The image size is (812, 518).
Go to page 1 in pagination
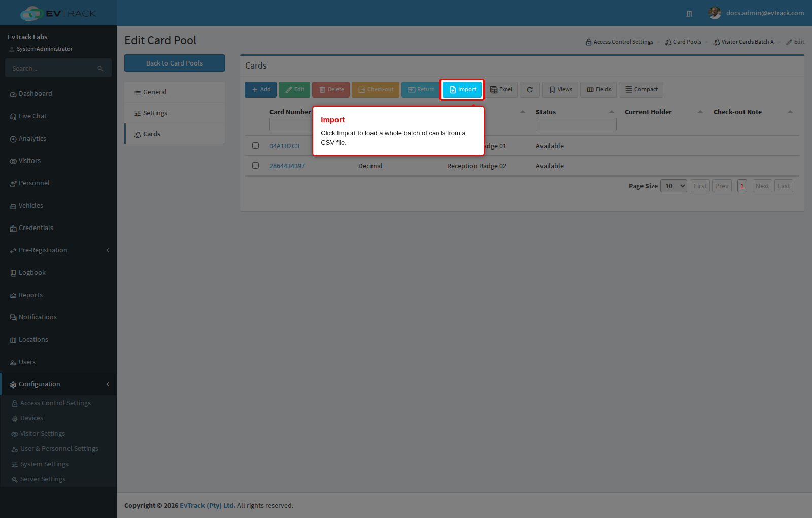pos(742,186)
